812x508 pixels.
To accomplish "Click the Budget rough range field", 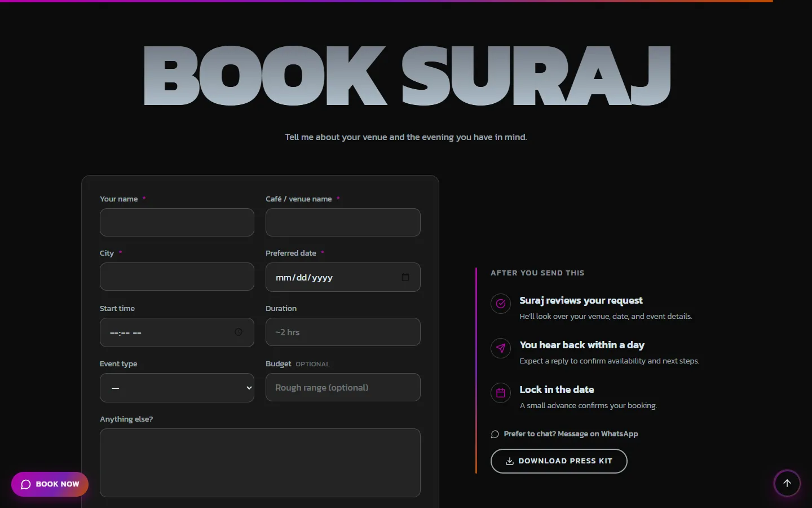I will tap(343, 387).
